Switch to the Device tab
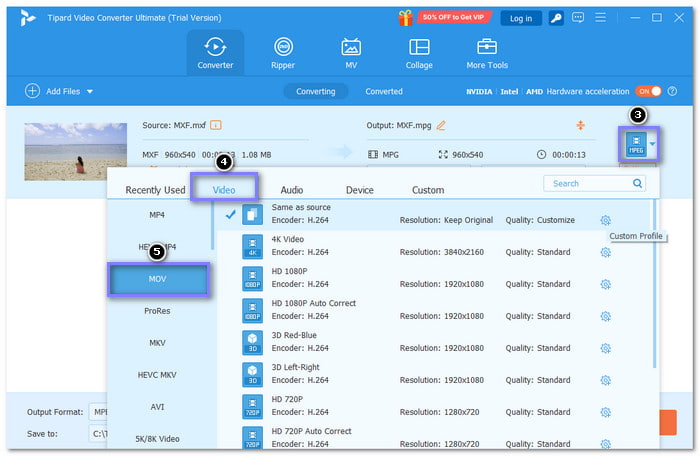The width and height of the screenshot is (700, 456). coord(359,190)
